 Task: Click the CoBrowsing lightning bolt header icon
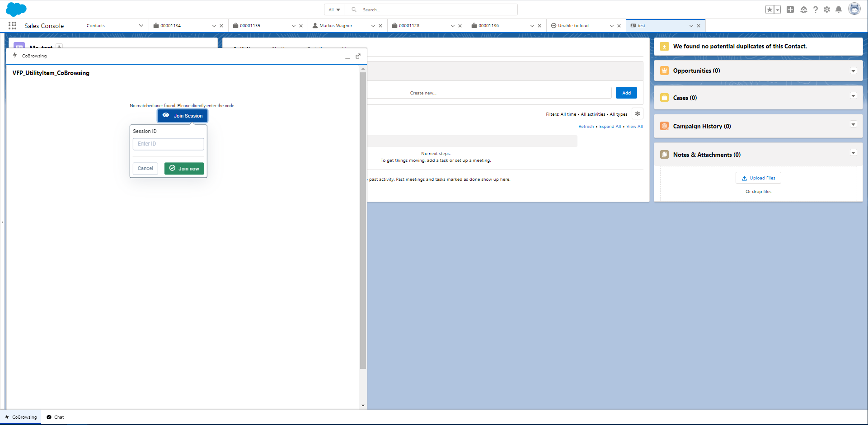15,56
